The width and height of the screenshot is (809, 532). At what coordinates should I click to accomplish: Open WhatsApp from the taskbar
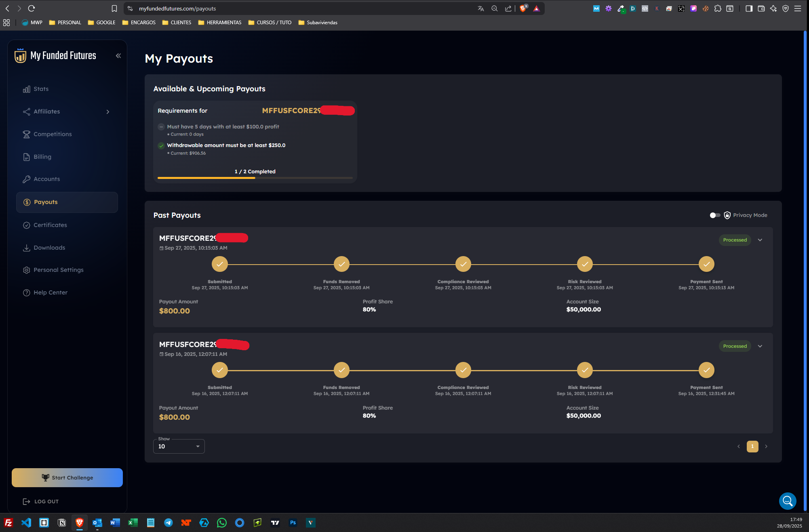222,523
